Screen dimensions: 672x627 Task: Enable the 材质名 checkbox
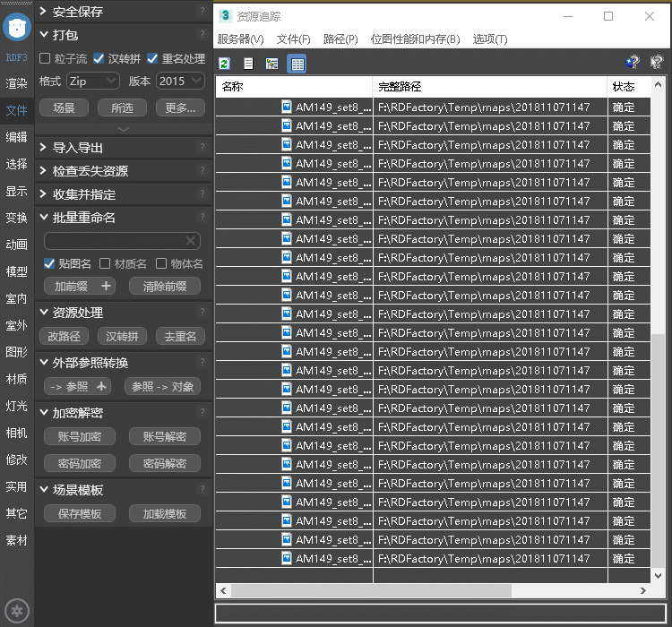(x=105, y=263)
